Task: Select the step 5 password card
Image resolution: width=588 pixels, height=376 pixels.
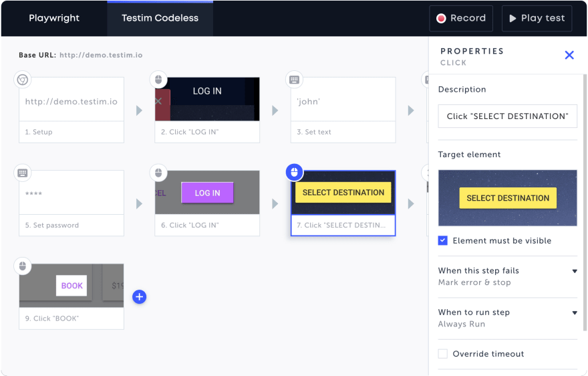Action: tap(71, 203)
